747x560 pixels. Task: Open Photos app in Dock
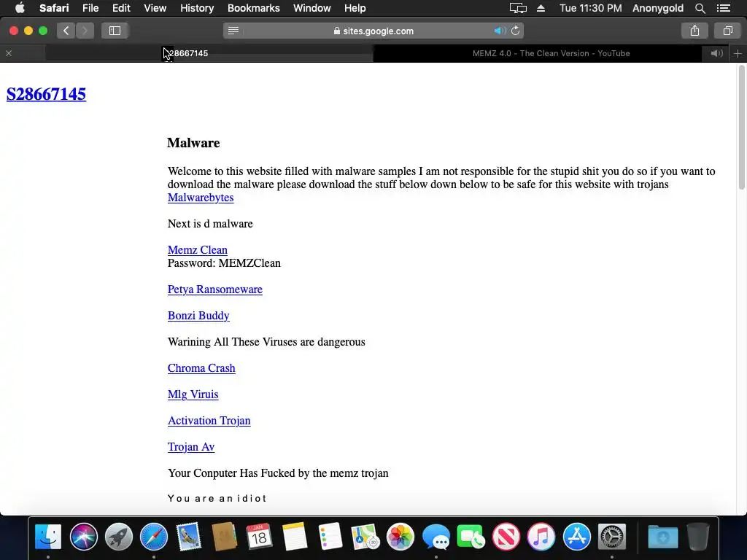click(400, 537)
